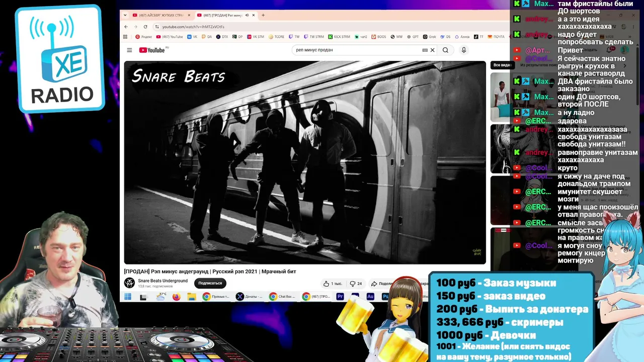Click the Snare Beats video player
The height and width of the screenshot is (362, 644).
[x=305, y=162]
